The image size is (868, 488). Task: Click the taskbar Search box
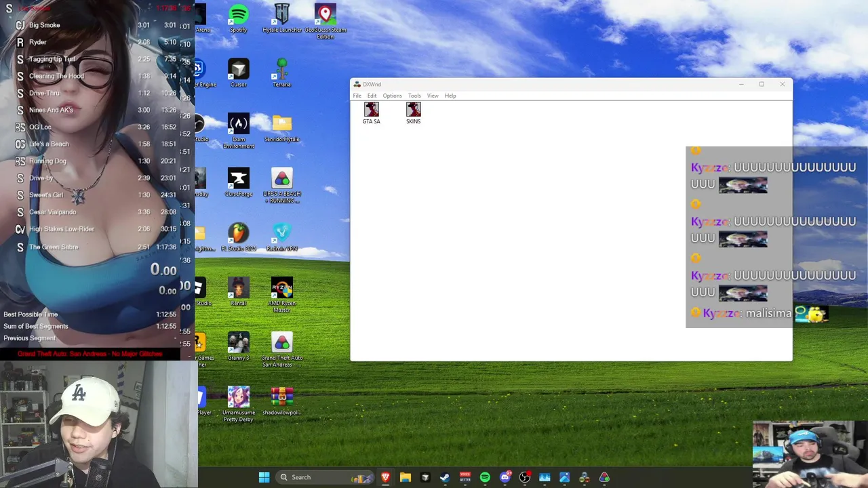(325, 477)
